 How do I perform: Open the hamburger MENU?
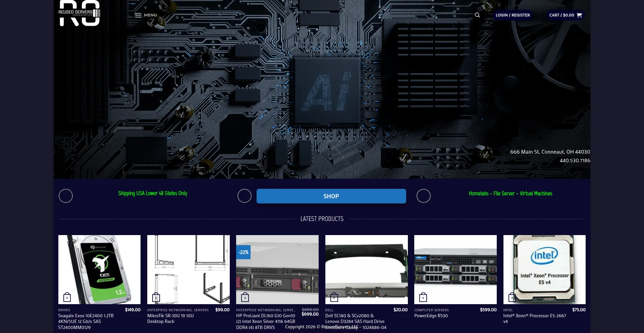point(146,15)
